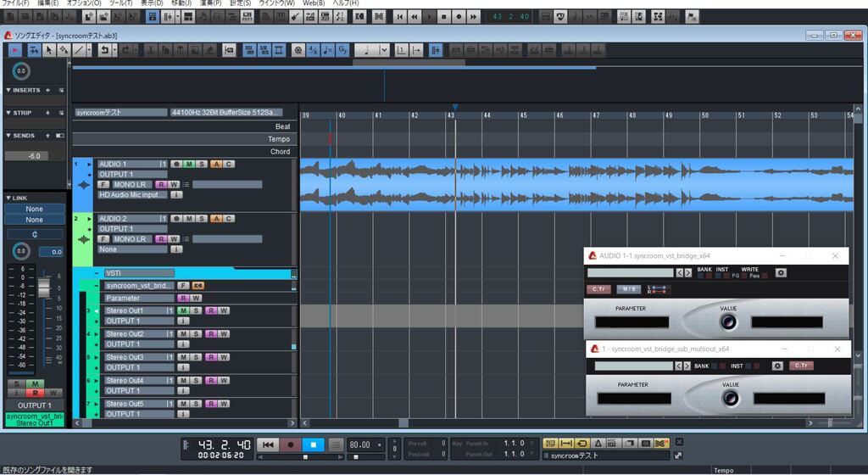The width and height of the screenshot is (868, 475).
Task: Click the metronome icon in transport bar
Action: (598, 444)
